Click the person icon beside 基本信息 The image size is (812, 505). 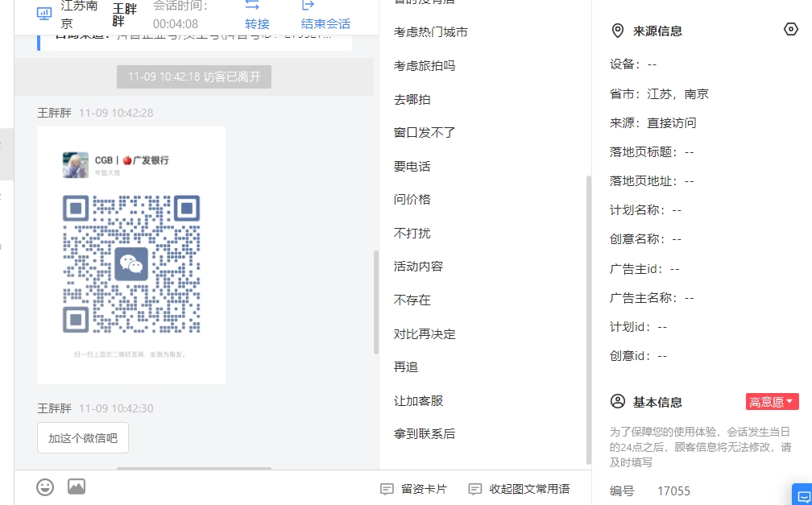pyautogui.click(x=618, y=401)
